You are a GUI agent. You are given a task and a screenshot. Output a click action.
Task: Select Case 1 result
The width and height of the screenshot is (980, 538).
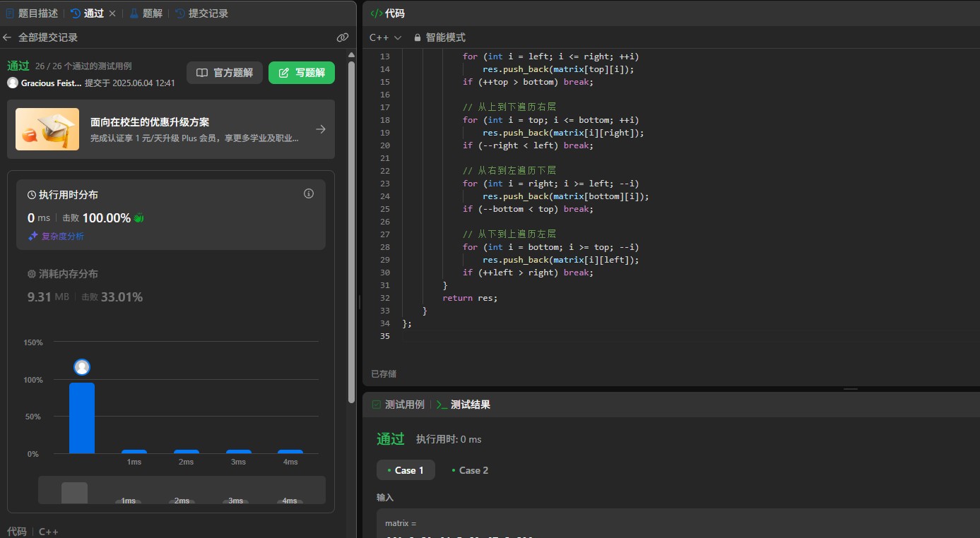tap(406, 470)
